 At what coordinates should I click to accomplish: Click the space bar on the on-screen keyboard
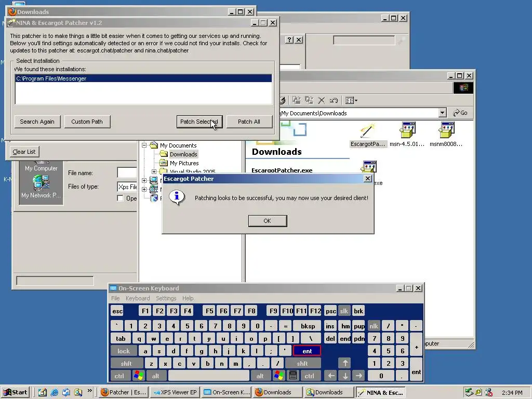[209, 376]
